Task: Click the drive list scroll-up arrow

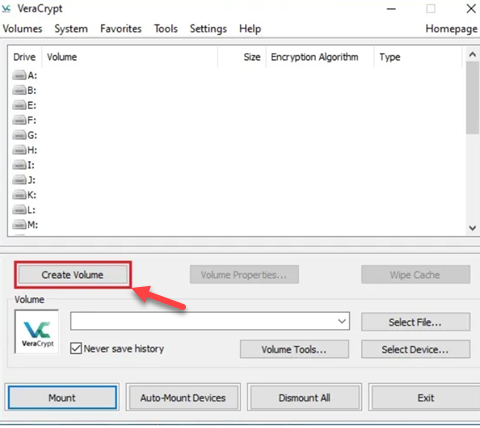Action: click(472, 54)
